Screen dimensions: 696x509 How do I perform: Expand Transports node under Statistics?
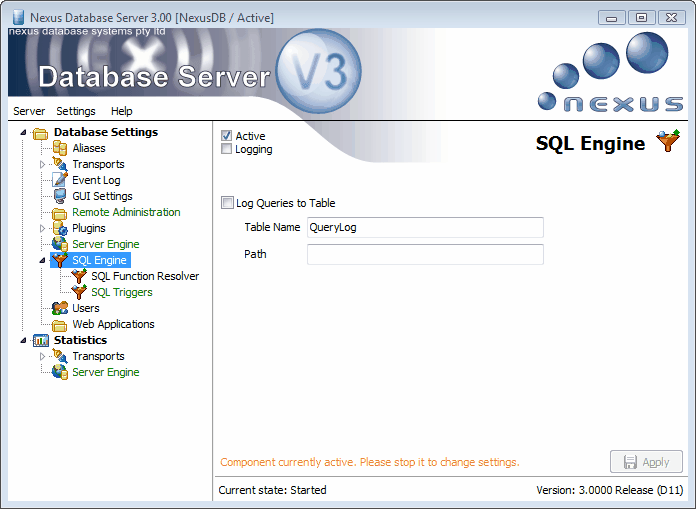pyautogui.click(x=42, y=356)
